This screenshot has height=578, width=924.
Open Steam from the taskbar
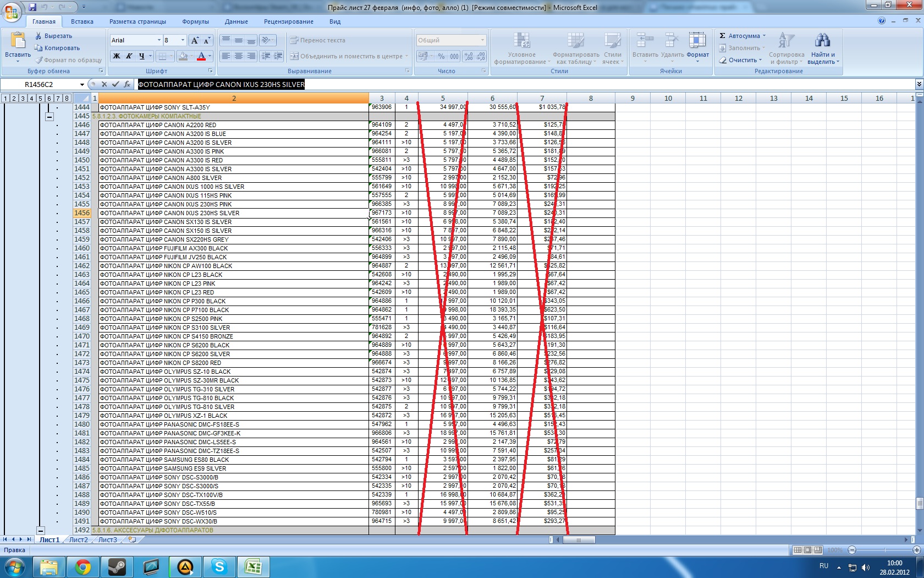[117, 566]
